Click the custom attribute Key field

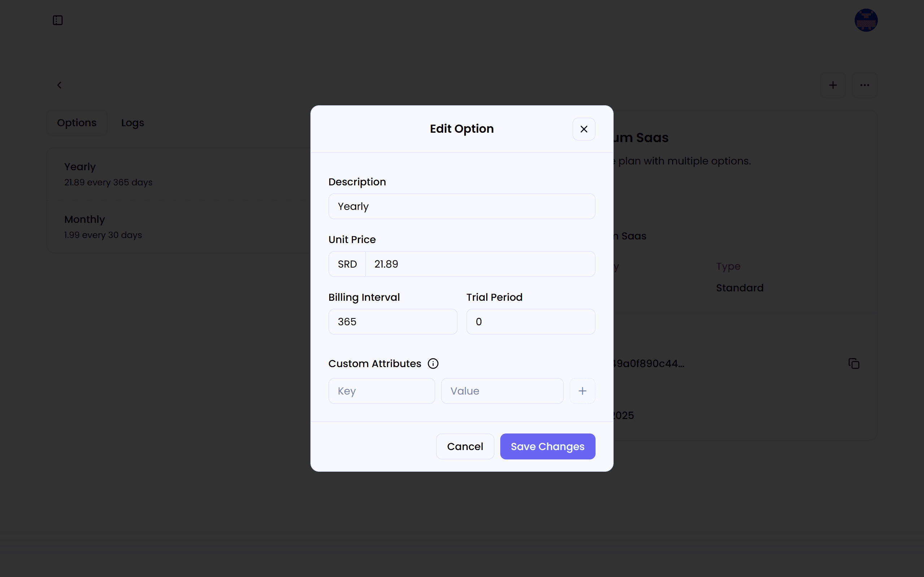382,391
